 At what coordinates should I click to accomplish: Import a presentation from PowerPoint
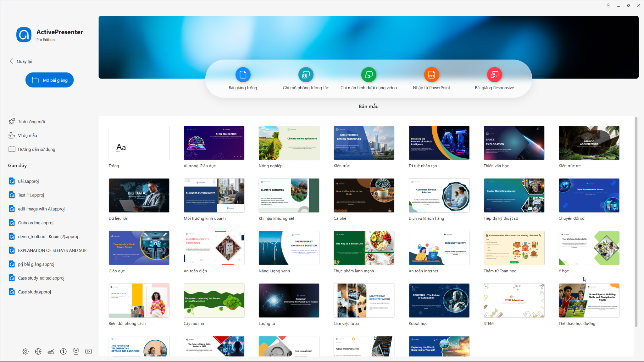coord(431,75)
